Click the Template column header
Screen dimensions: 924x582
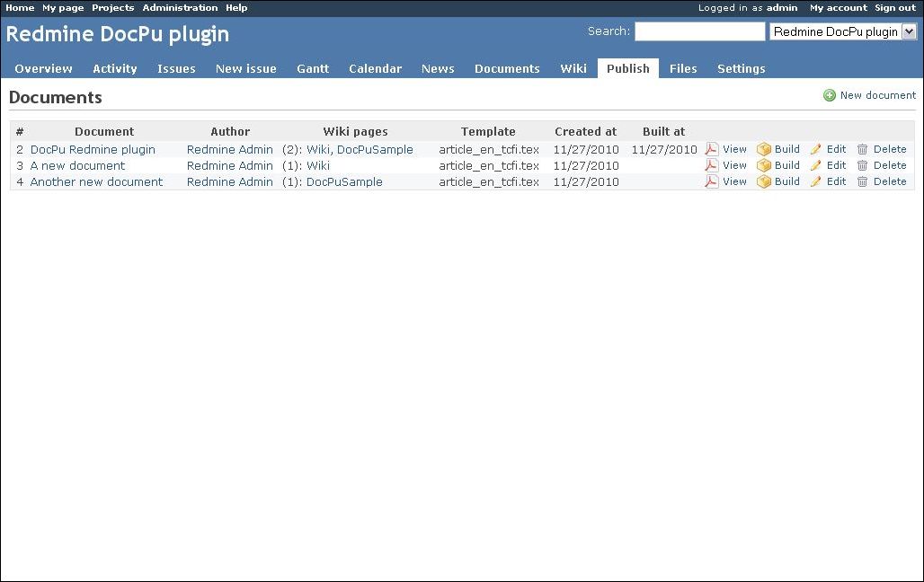[488, 131]
